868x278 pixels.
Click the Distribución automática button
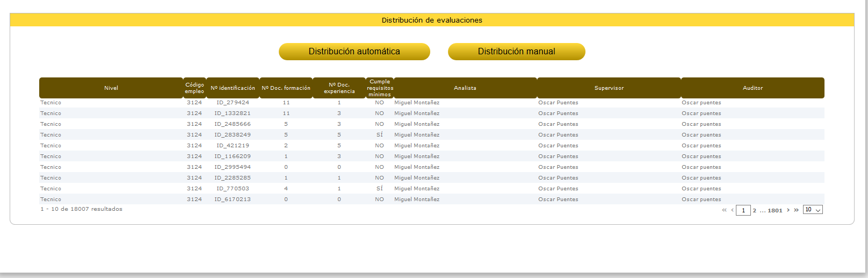pos(354,52)
